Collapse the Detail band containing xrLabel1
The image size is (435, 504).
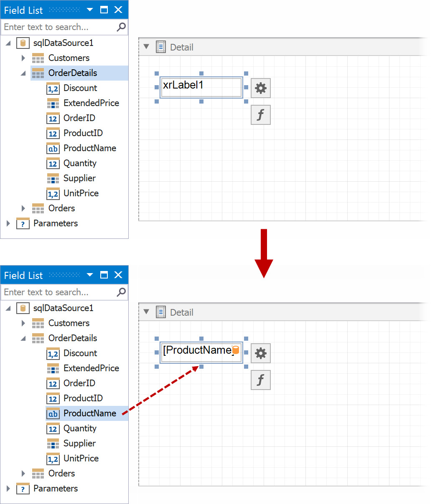146,47
